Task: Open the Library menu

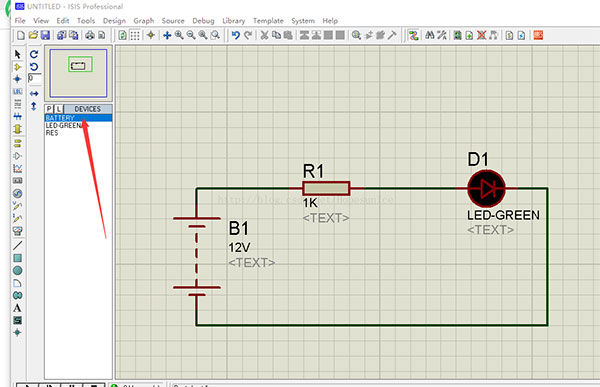Action: [x=233, y=21]
